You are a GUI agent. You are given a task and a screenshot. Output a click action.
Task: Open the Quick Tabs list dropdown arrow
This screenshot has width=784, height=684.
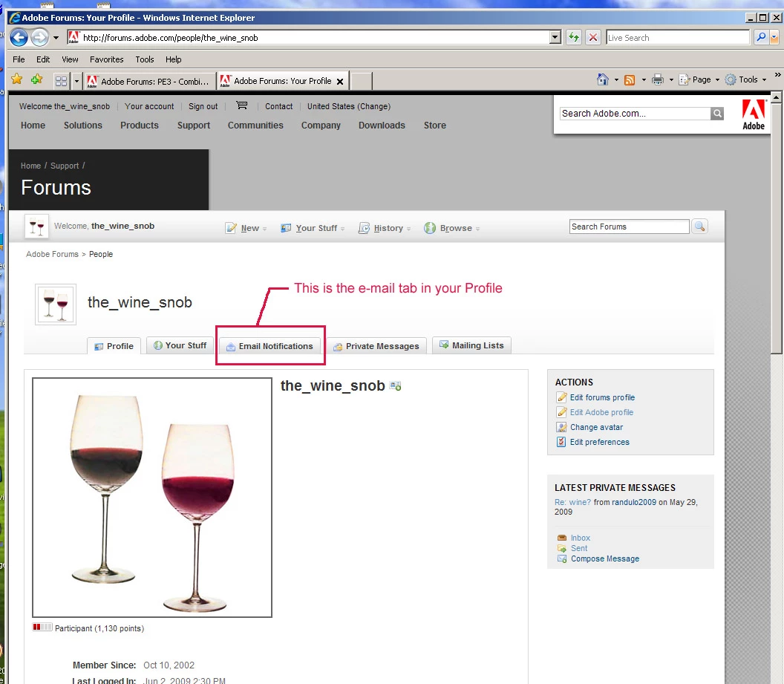pos(76,81)
